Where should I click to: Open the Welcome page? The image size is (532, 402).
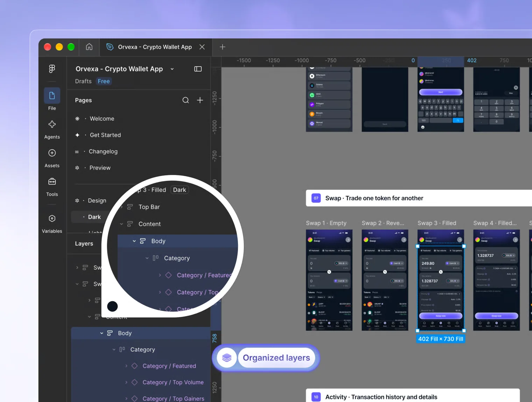[102, 119]
